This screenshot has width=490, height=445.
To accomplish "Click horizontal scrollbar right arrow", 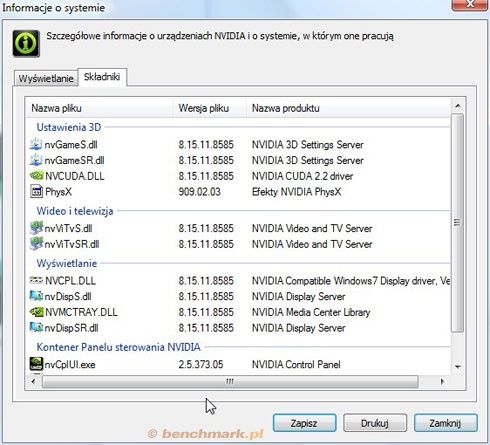I will (442, 381).
